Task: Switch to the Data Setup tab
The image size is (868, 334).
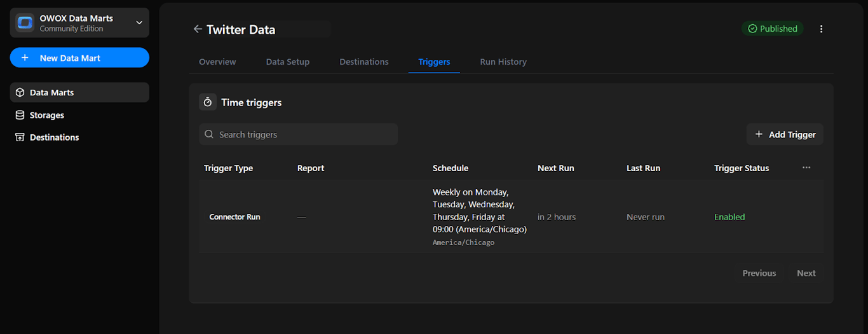Action: 288,62
